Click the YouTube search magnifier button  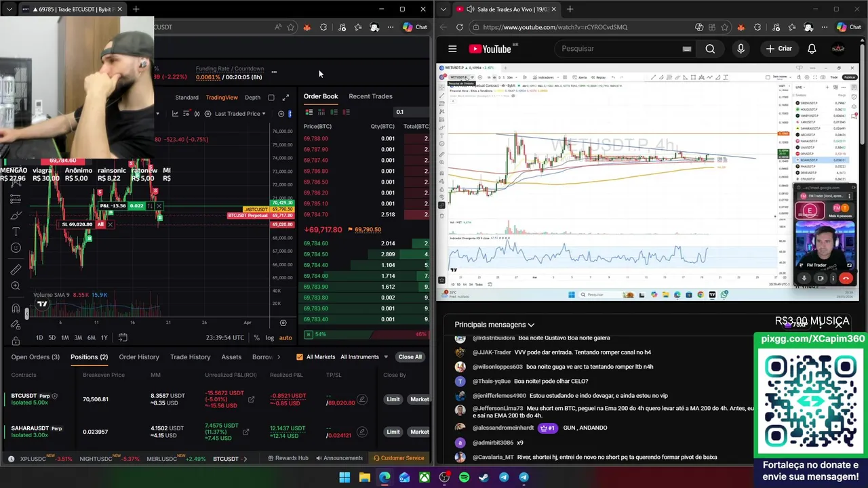click(710, 49)
